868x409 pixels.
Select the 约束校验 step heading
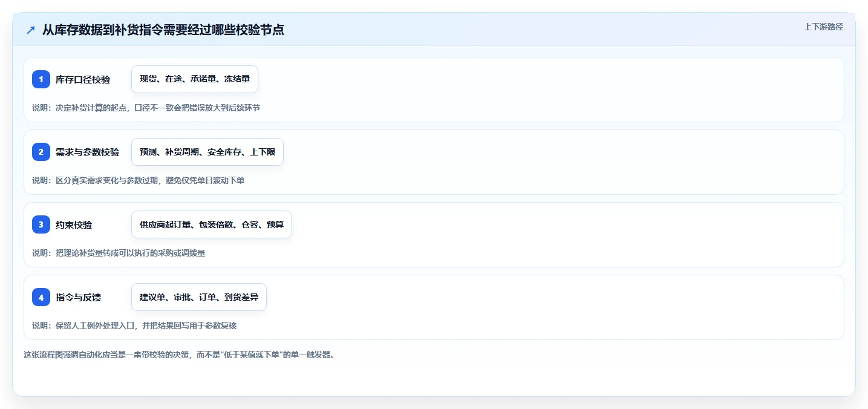coord(74,225)
